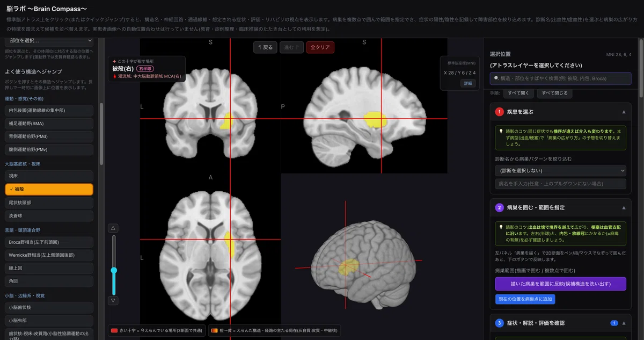Image resolution: width=644 pixels, height=340 pixels.
Task: Click the 運動・感覚(その他) group heading
Action: [x=24, y=98]
